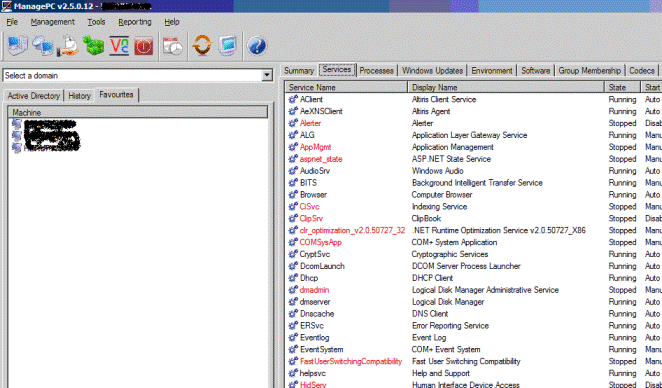
Task: Switch to the Group Membership tab
Action: [x=590, y=71]
